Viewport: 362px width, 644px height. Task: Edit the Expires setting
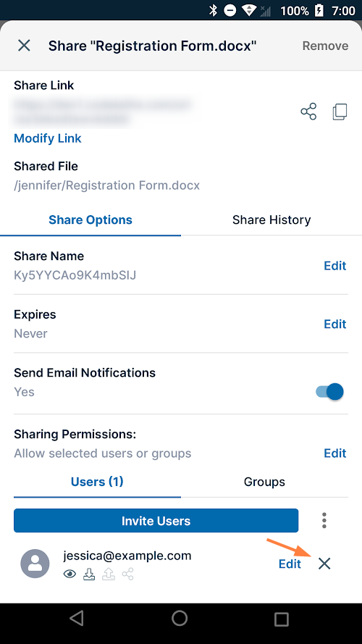click(x=335, y=324)
